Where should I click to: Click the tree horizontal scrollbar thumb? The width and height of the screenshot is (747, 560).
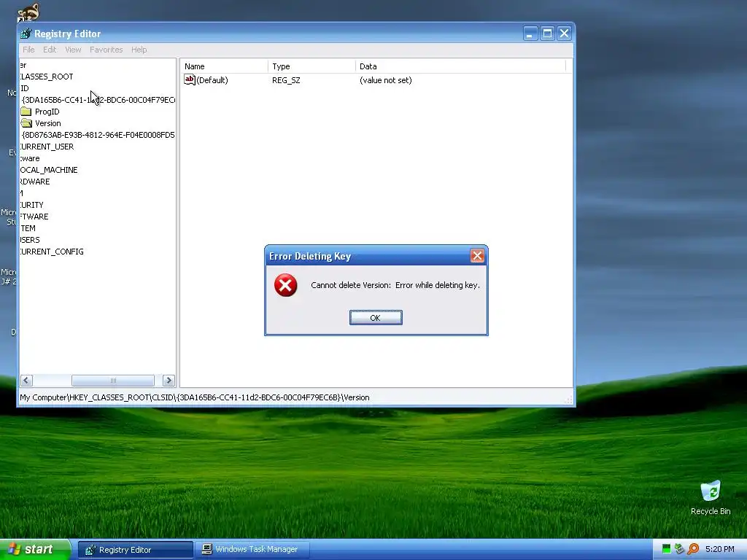pos(113,381)
